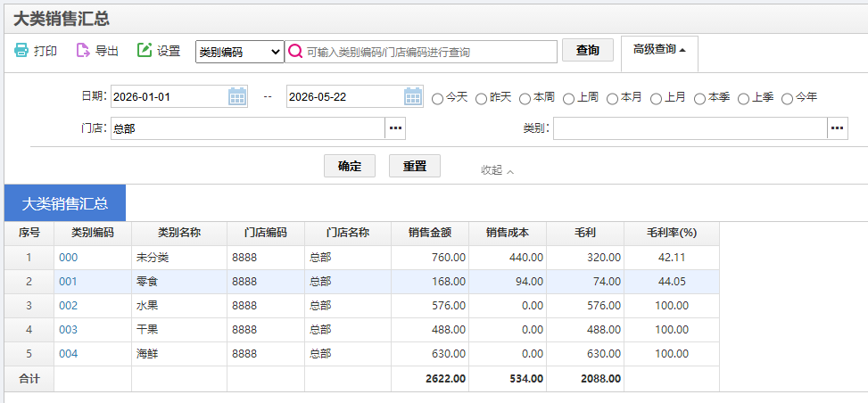This screenshot has width=868, height=403.
Task: Click the 导出 export icon
Action: coord(82,50)
